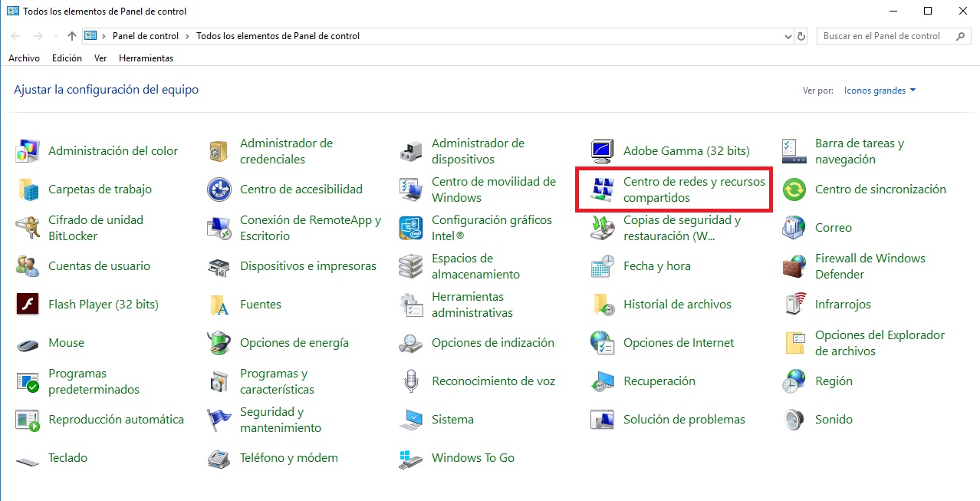This screenshot has width=980, height=501.
Task: Click the Control Panel icon in address bar
Action: tap(91, 36)
